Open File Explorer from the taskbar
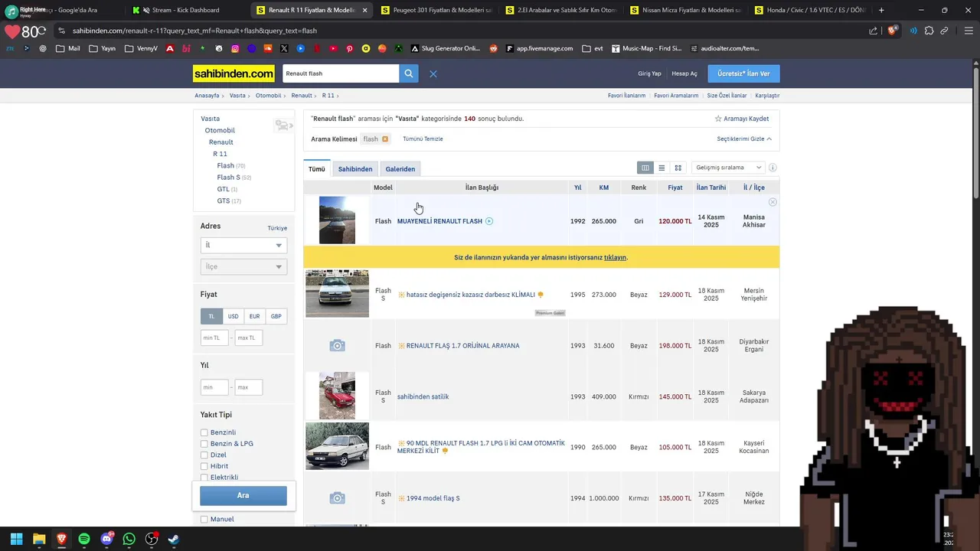This screenshot has height=551, width=980. [39, 539]
